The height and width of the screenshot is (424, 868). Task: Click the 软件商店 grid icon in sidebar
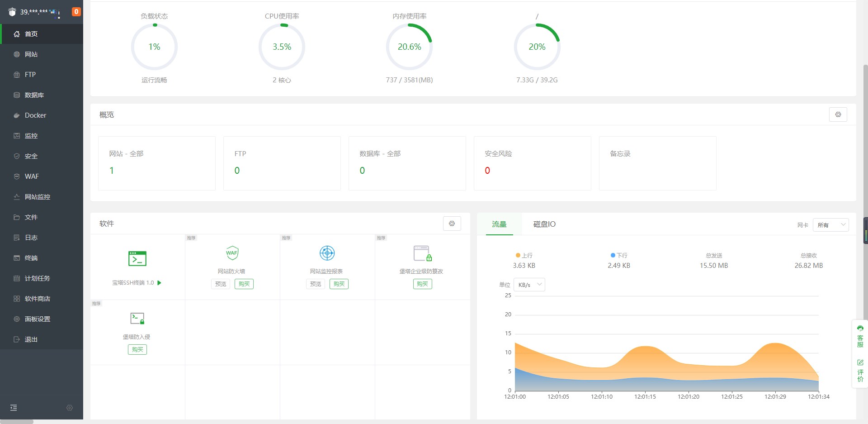[x=17, y=299]
